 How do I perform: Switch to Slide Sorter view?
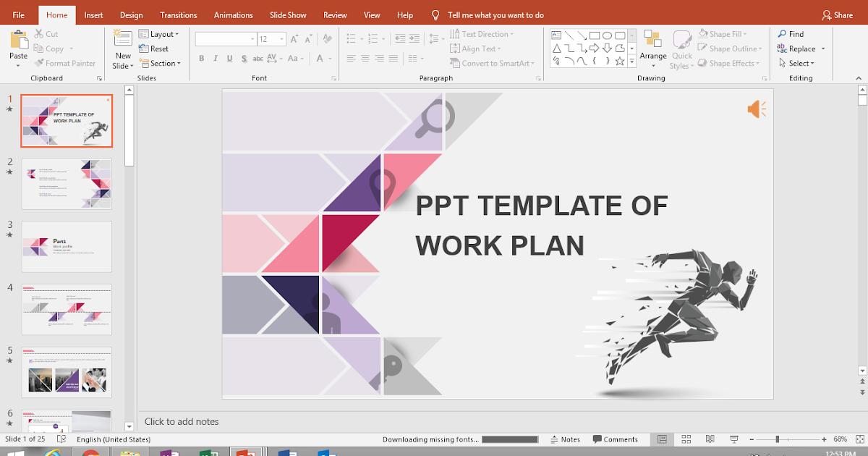tap(685, 439)
